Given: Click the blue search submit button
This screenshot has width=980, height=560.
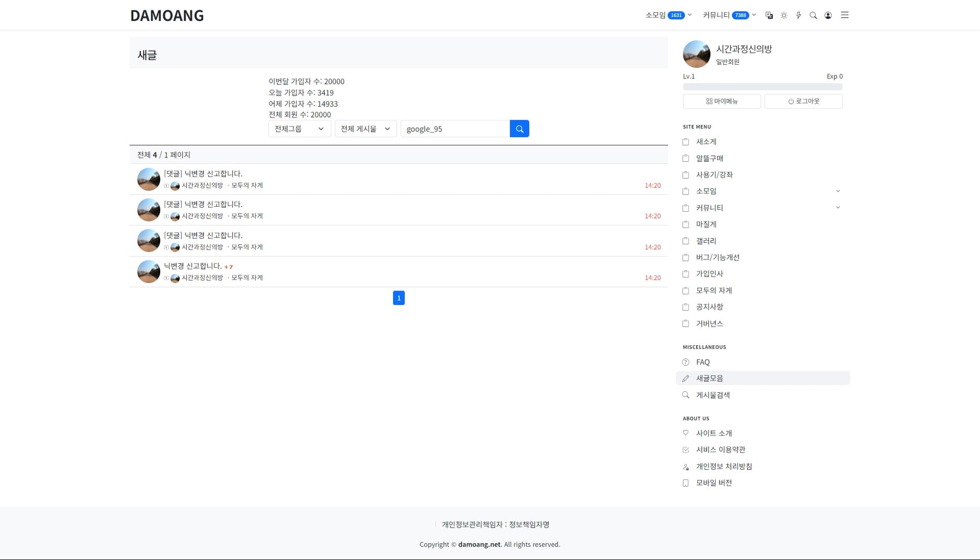Looking at the screenshot, I should tap(520, 129).
